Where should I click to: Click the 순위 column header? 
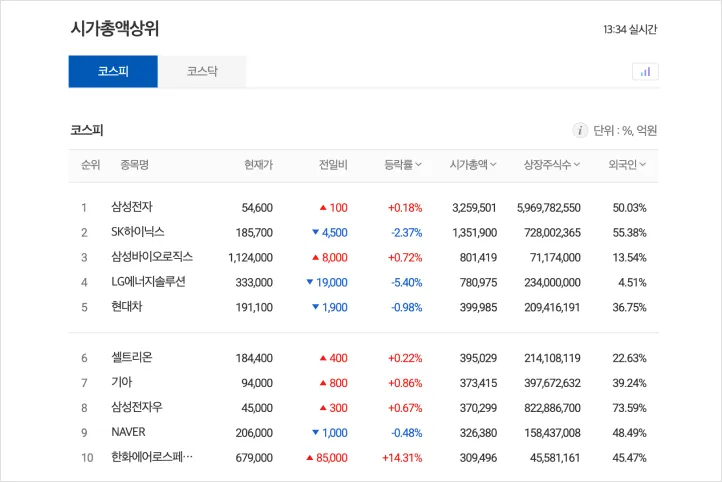[90, 165]
